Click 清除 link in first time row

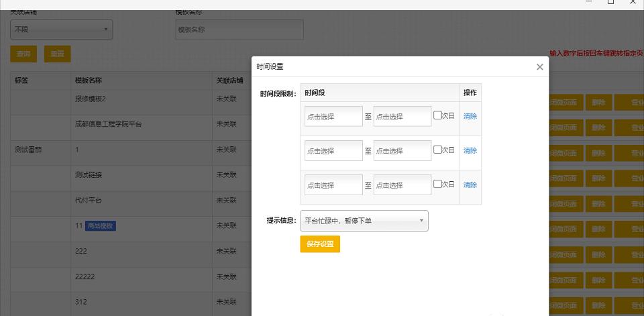tap(470, 116)
